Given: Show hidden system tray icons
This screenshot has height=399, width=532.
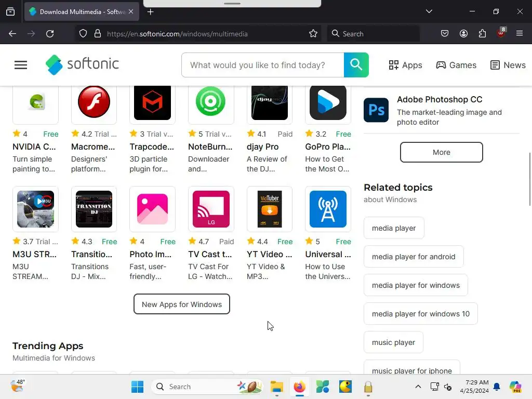Looking at the screenshot, I should pyautogui.click(x=418, y=387).
